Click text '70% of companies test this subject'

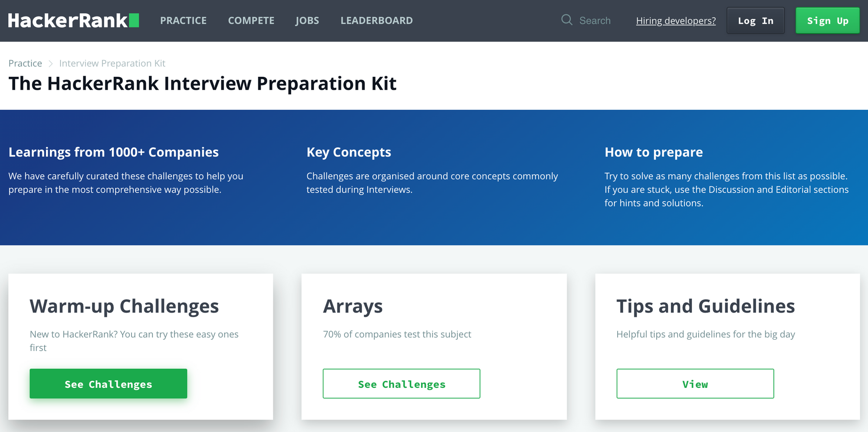(x=397, y=334)
